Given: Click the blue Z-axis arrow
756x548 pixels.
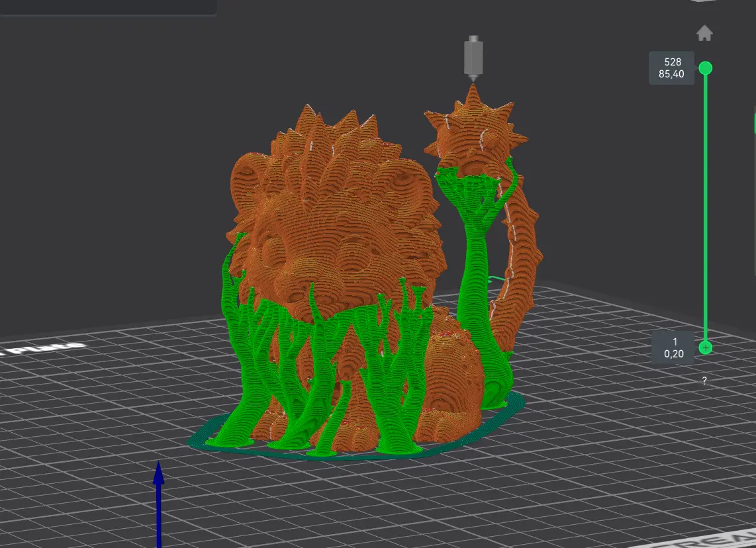Looking at the screenshot, I should tap(158, 504).
